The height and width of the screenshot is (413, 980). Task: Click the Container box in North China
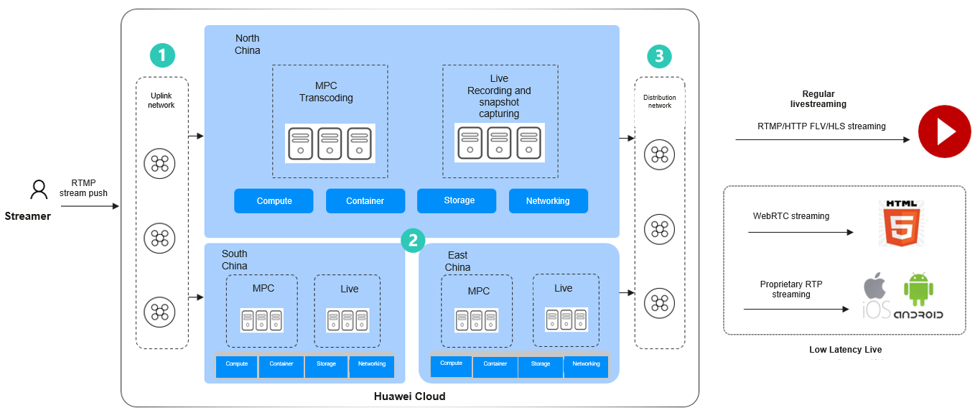point(365,201)
